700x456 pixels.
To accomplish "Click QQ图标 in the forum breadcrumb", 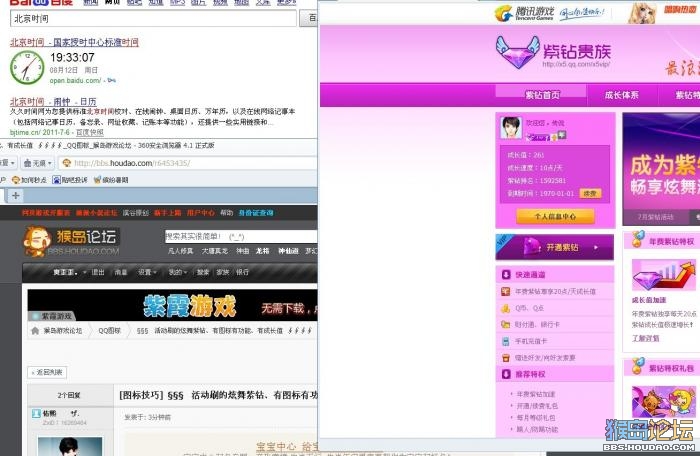I will point(109,330).
